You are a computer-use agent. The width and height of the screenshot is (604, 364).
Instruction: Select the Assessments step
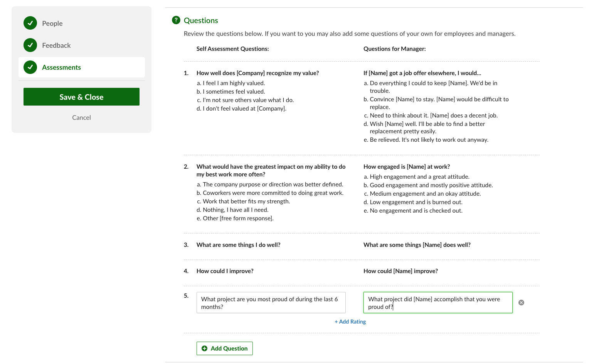(62, 67)
